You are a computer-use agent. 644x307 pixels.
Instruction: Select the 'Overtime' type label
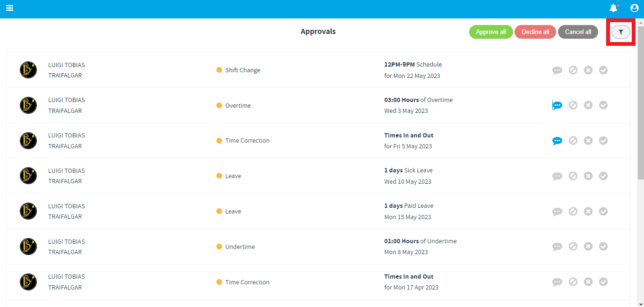(x=238, y=105)
